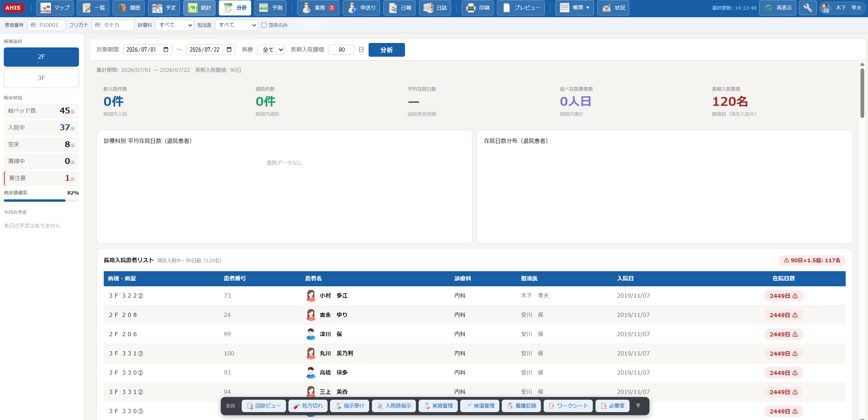Image resolution: width=868 pixels, height=420 pixels.
Task: Click the 再表示 refresh icon
Action: pos(768,8)
